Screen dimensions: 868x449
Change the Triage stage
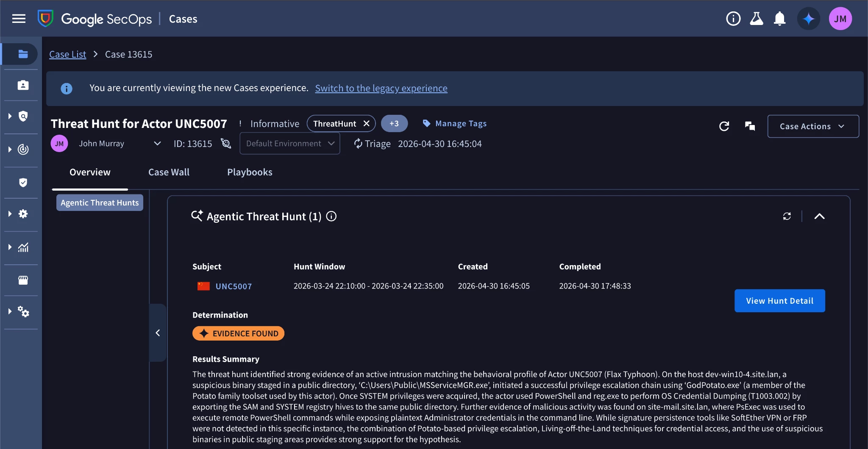click(x=372, y=144)
